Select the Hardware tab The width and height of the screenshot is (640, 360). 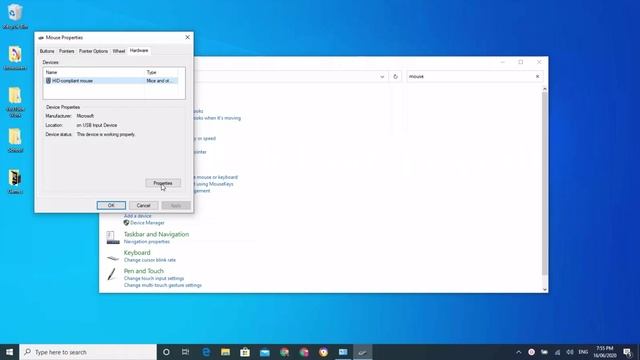pos(139,51)
